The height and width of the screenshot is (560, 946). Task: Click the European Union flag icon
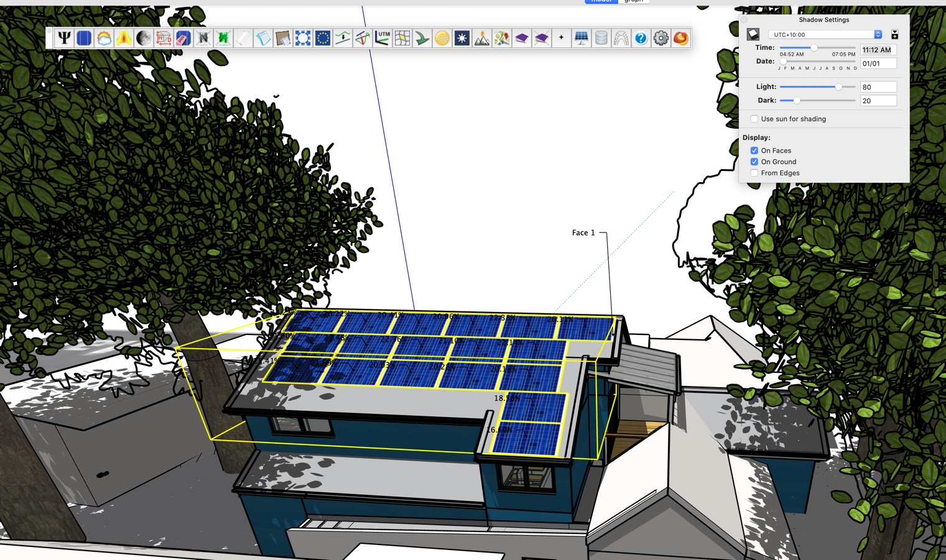click(x=323, y=39)
